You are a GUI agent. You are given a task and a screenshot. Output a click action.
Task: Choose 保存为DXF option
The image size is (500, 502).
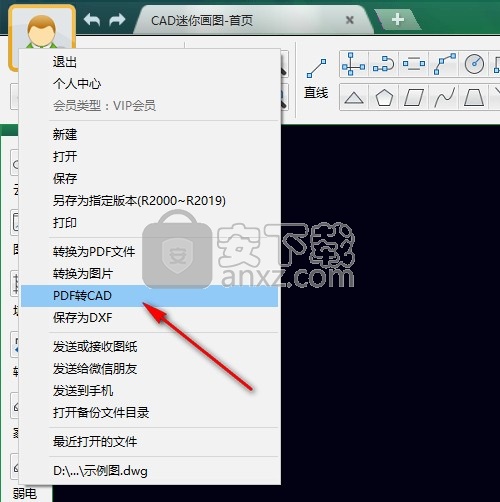click(149, 318)
